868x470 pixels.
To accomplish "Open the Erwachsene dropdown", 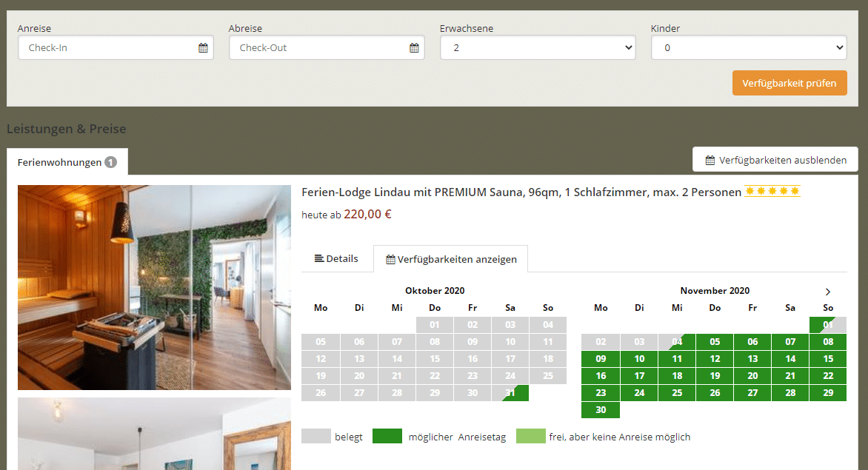I will [x=538, y=47].
